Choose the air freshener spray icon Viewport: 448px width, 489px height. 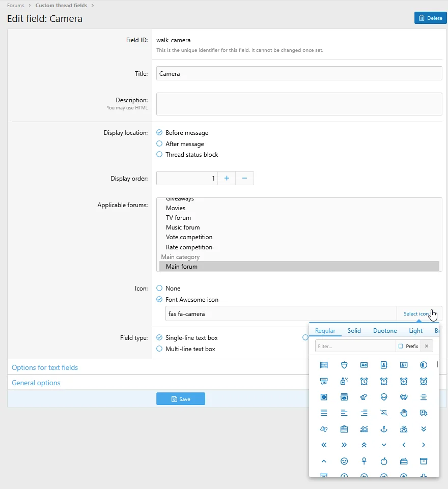[x=344, y=381]
